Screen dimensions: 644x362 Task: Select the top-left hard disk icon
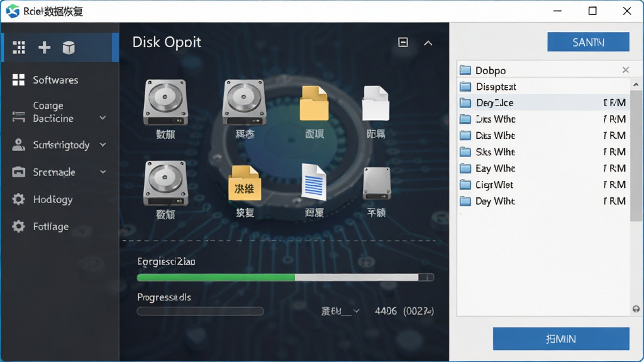coord(165,102)
